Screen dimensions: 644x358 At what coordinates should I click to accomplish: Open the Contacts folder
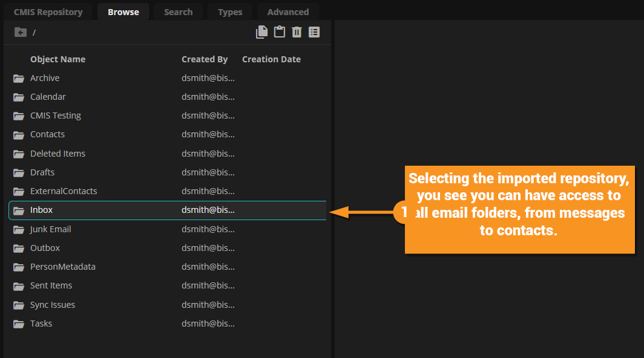[x=47, y=134]
